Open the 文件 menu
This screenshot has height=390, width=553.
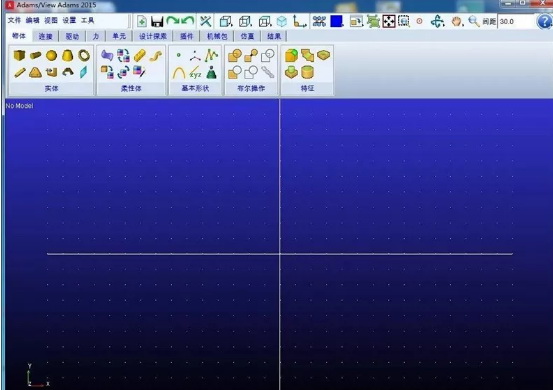[14, 20]
